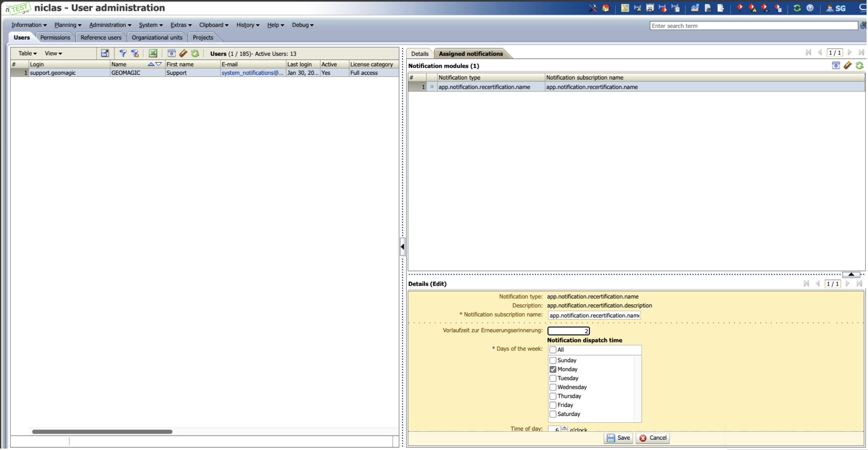Click the line chart statistics icon in the header
This screenshot has height=450, width=868.
695,8
